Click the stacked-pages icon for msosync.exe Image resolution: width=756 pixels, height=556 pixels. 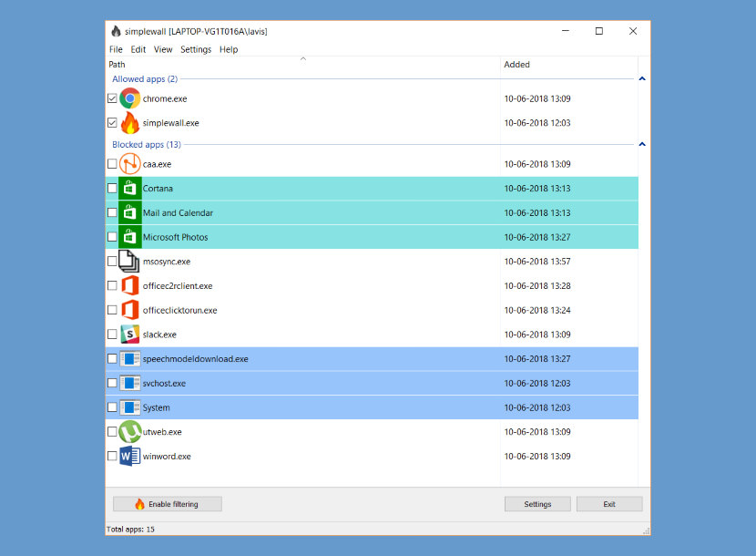tap(129, 261)
